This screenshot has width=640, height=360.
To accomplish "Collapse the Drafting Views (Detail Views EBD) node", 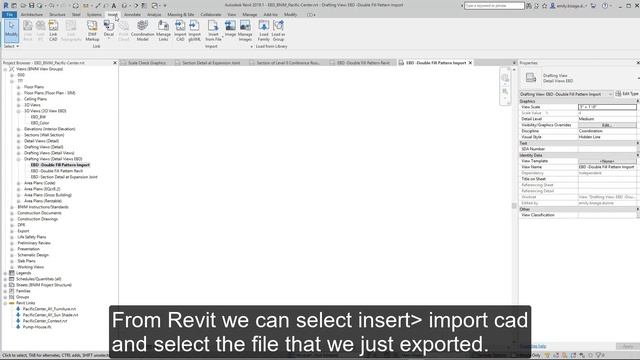I will pos(19,159).
